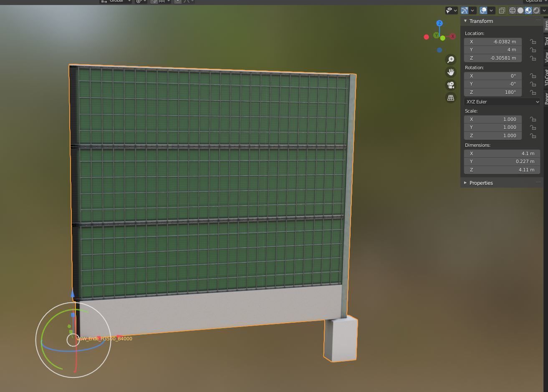Image resolution: width=548 pixels, height=392 pixels.
Task: Toggle viewport overlays button
Action: pos(483,10)
